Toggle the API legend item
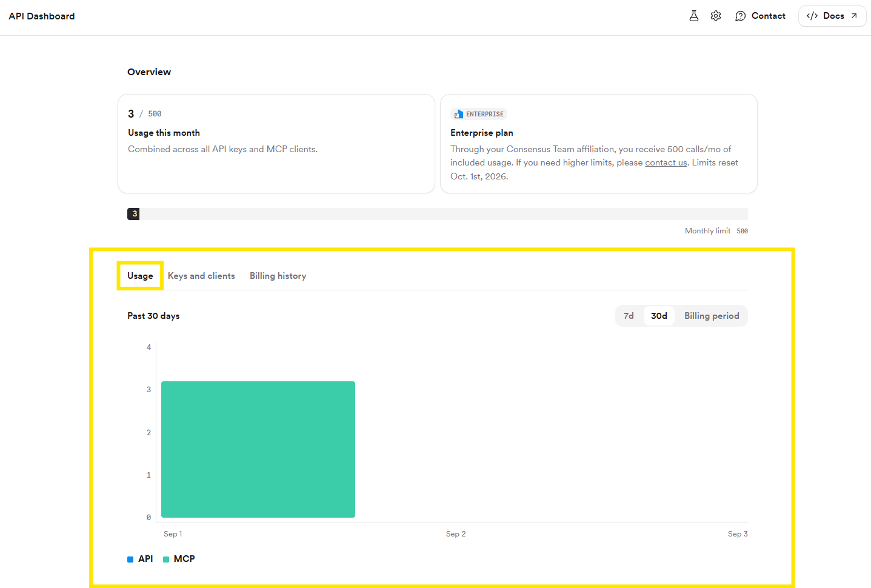Viewport: 871px width, 588px height. pos(140,559)
